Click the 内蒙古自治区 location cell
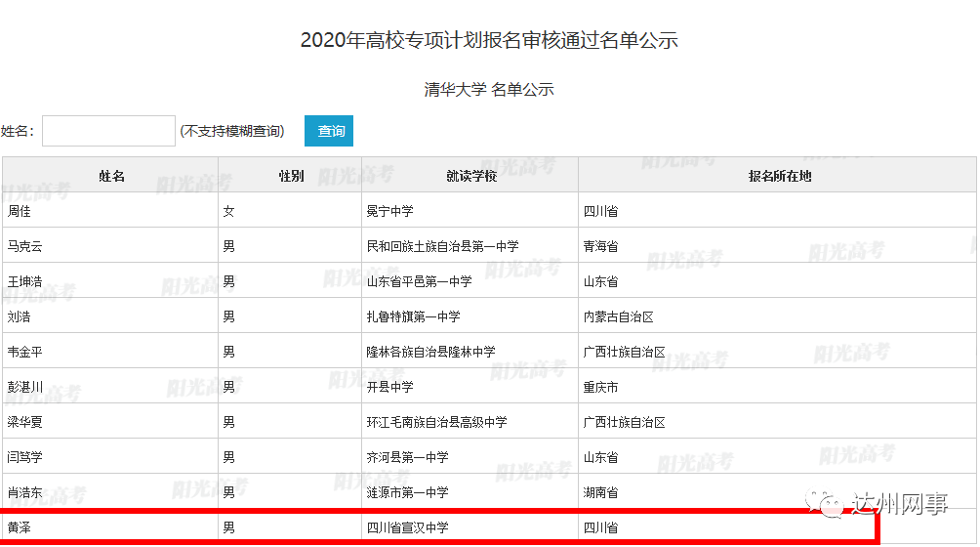980x547 pixels. click(778, 316)
